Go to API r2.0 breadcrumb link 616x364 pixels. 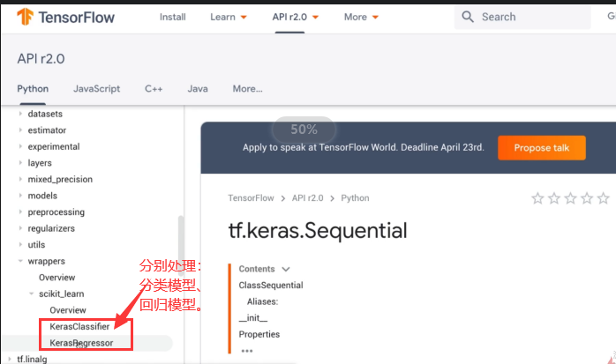click(308, 198)
